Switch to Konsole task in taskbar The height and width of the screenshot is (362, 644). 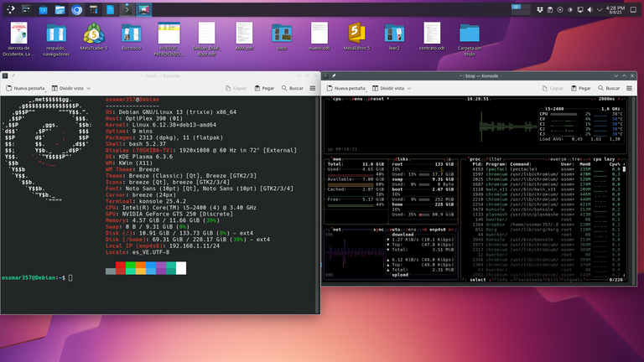click(x=127, y=10)
